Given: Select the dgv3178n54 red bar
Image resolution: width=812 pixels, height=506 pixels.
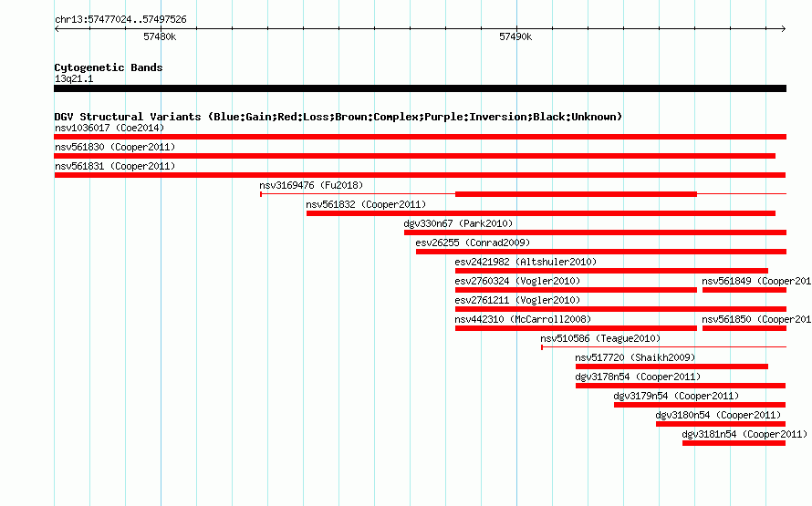Looking at the screenshot, I should pyautogui.click(x=681, y=386).
